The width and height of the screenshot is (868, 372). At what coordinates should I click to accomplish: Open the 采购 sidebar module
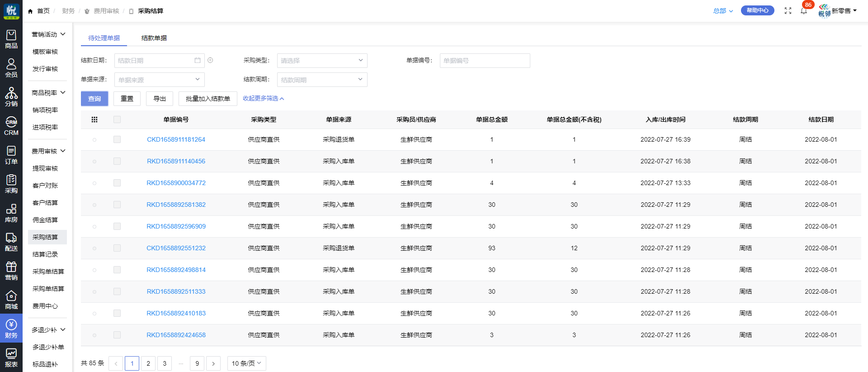point(11,184)
